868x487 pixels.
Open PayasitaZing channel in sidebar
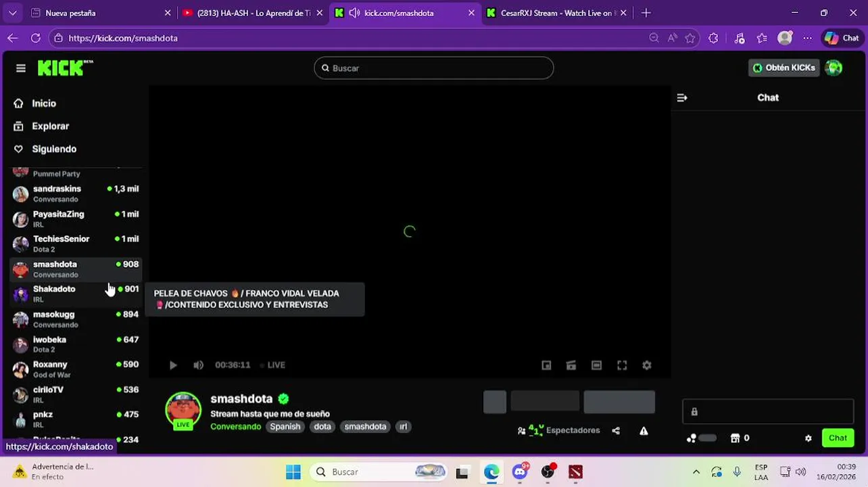point(76,219)
